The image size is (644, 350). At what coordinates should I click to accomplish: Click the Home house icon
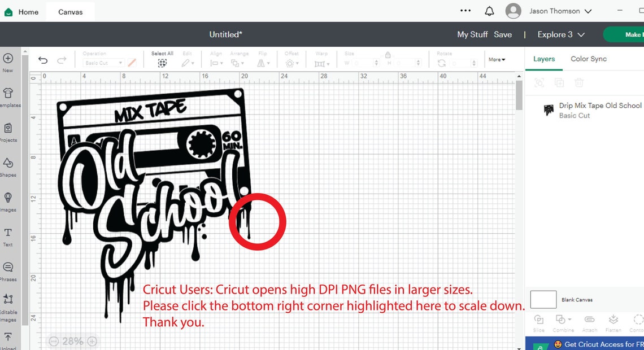pos(8,12)
